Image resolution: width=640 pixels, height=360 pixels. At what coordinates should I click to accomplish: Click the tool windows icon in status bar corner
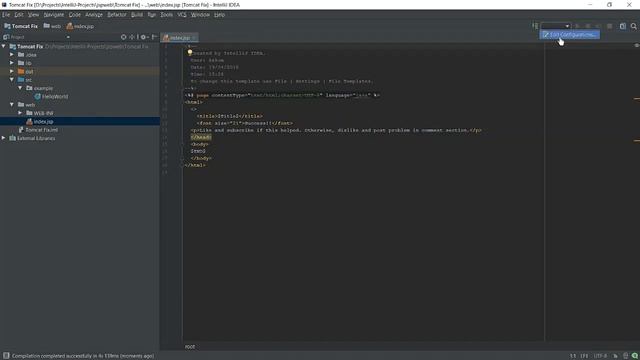(6, 356)
